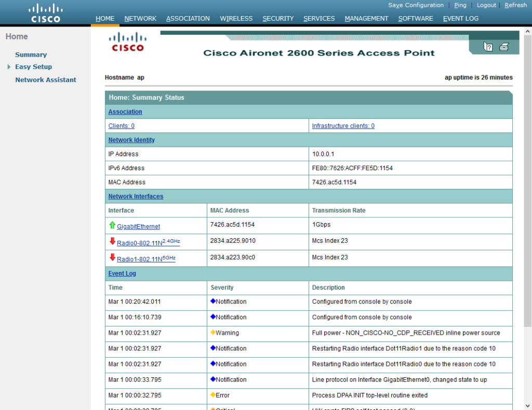Open the Network Interfaces link

[x=136, y=196]
